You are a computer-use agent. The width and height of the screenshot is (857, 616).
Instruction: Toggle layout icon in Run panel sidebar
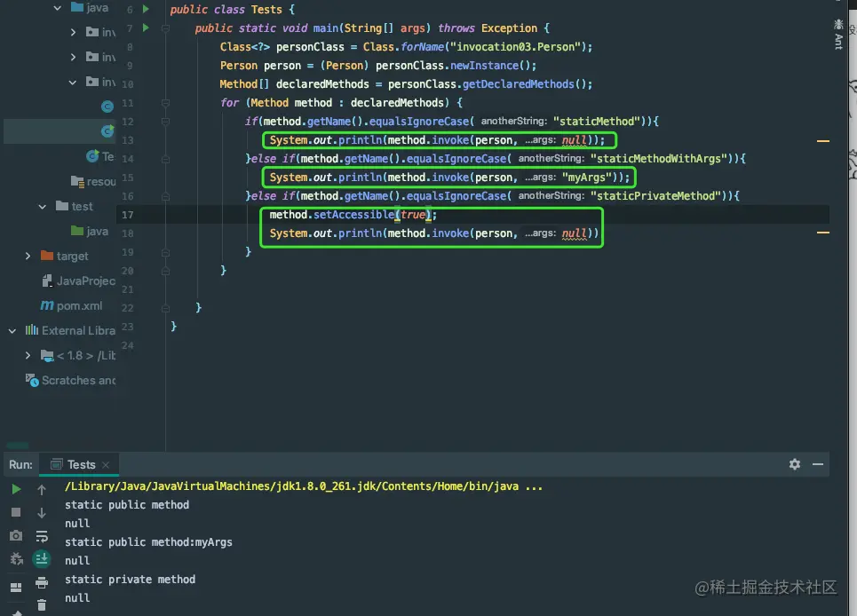pyautogui.click(x=16, y=587)
